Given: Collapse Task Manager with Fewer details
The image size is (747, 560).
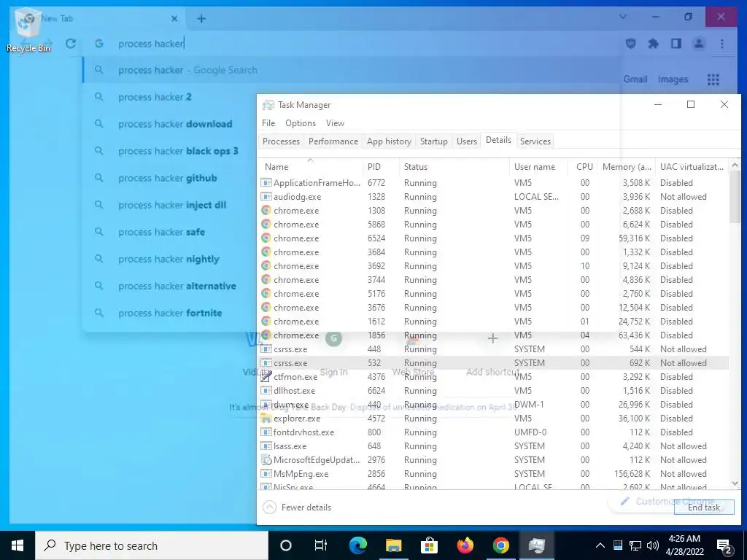Looking at the screenshot, I should (298, 507).
